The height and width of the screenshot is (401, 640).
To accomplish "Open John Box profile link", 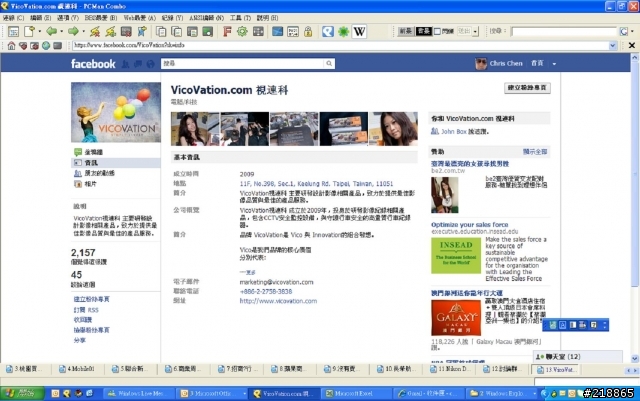I will [453, 131].
